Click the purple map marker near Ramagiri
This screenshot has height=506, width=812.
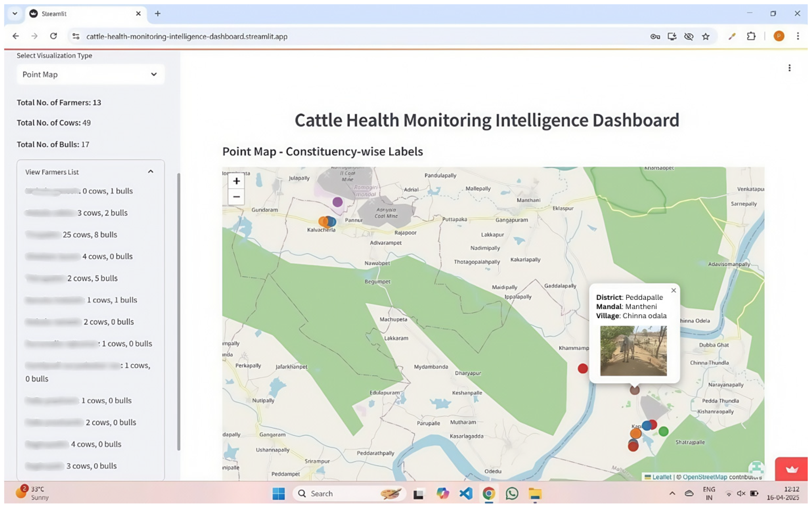pos(337,202)
